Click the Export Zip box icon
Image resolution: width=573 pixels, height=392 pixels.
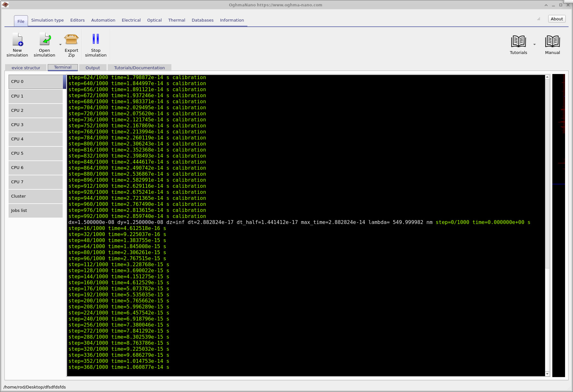pyautogui.click(x=71, y=39)
